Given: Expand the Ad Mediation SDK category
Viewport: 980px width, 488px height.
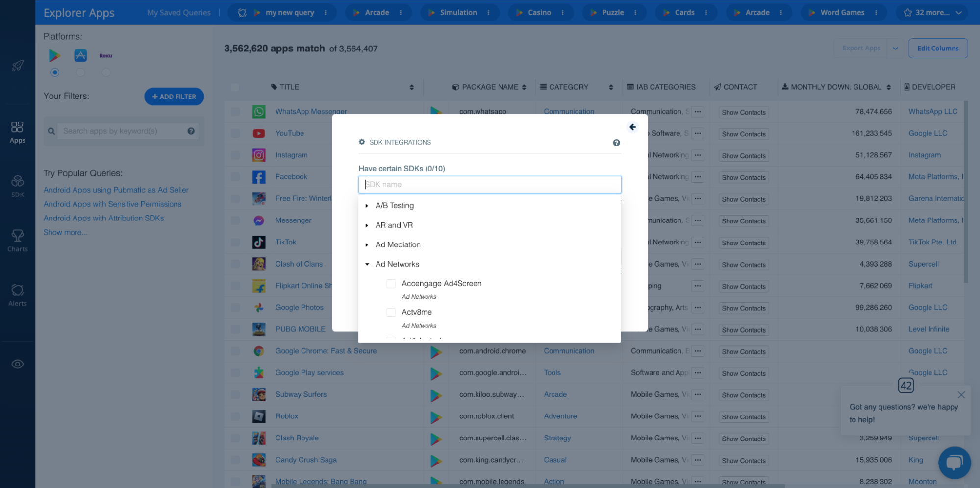Looking at the screenshot, I should coord(367,245).
